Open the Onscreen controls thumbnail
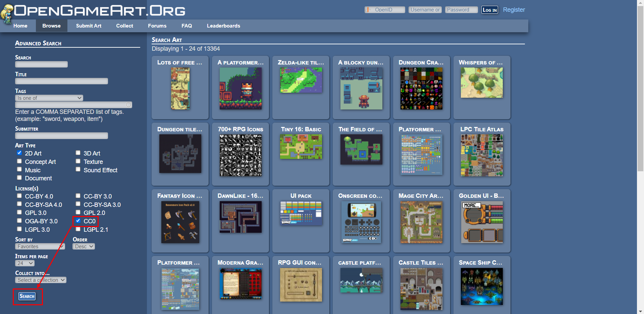This screenshot has height=314, width=644. [361, 222]
